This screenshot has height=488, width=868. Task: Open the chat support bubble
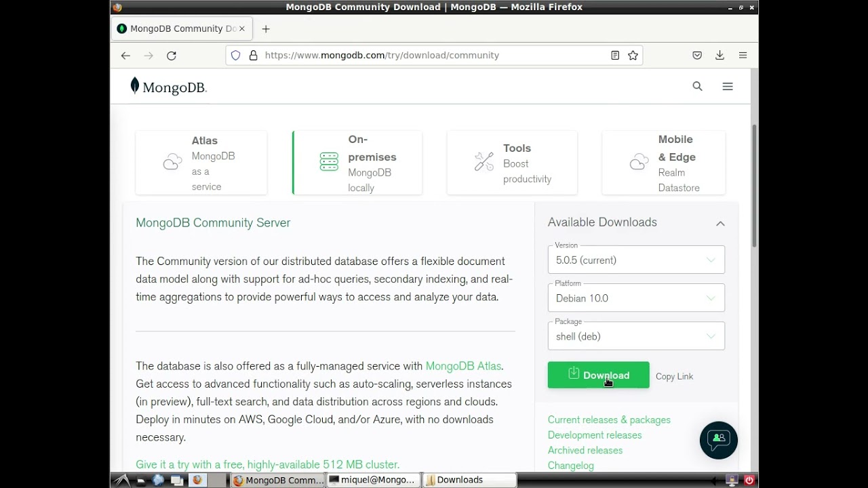(719, 441)
